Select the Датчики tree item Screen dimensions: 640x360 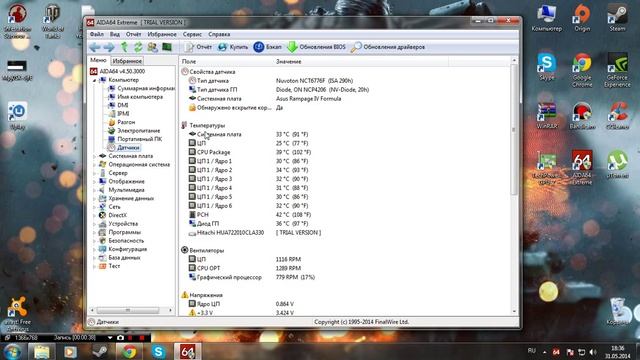tap(124, 148)
